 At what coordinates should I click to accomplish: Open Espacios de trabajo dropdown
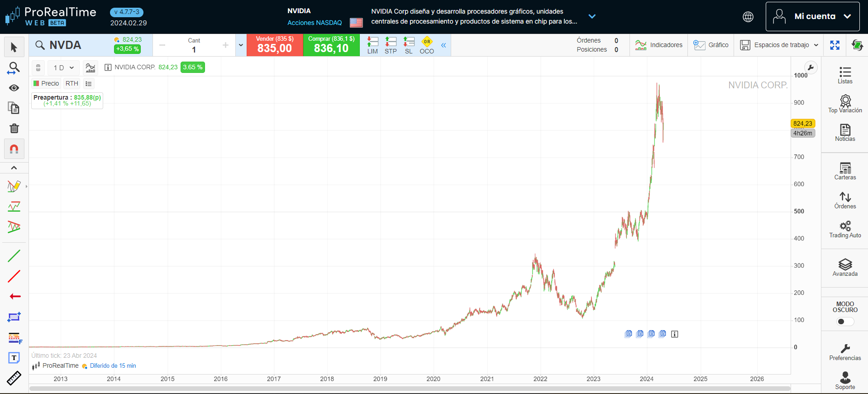coord(779,45)
